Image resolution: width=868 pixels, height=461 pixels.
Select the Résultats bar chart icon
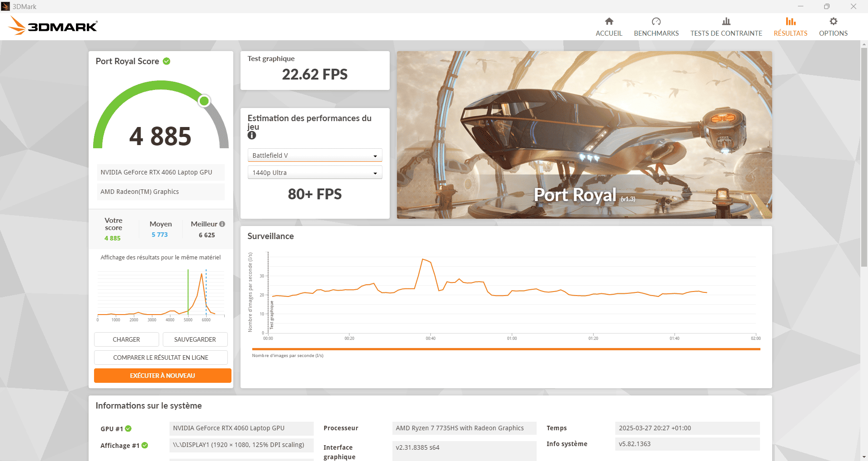pyautogui.click(x=790, y=21)
